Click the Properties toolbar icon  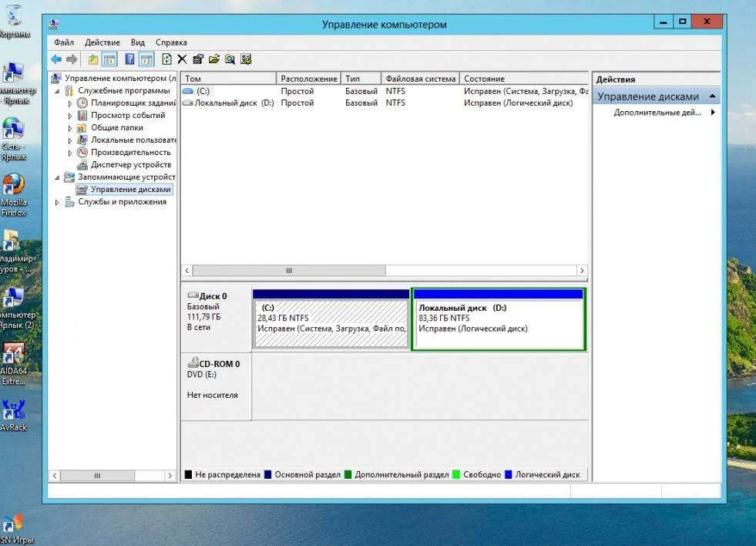198,59
